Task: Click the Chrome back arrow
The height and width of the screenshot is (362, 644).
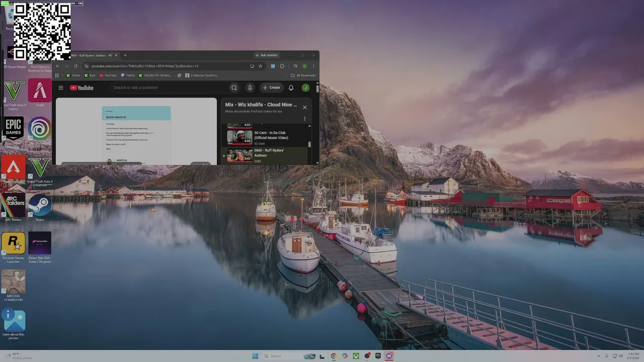Action: pyautogui.click(x=57, y=66)
